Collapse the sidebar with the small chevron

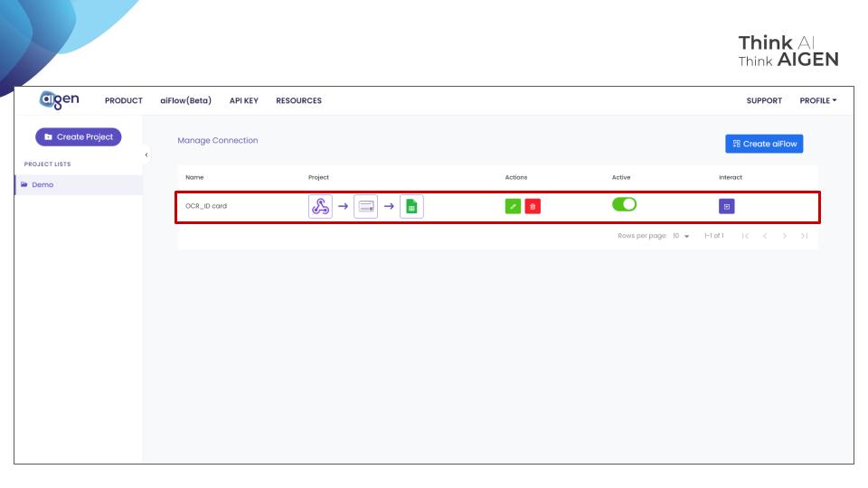[x=146, y=155]
